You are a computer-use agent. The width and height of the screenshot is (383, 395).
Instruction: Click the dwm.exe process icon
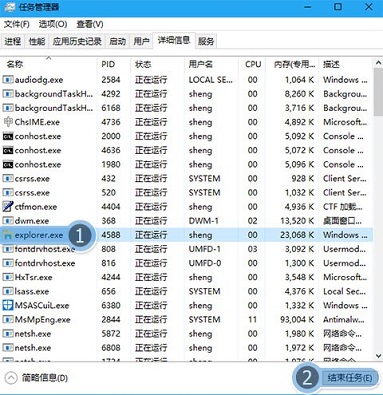[8, 221]
